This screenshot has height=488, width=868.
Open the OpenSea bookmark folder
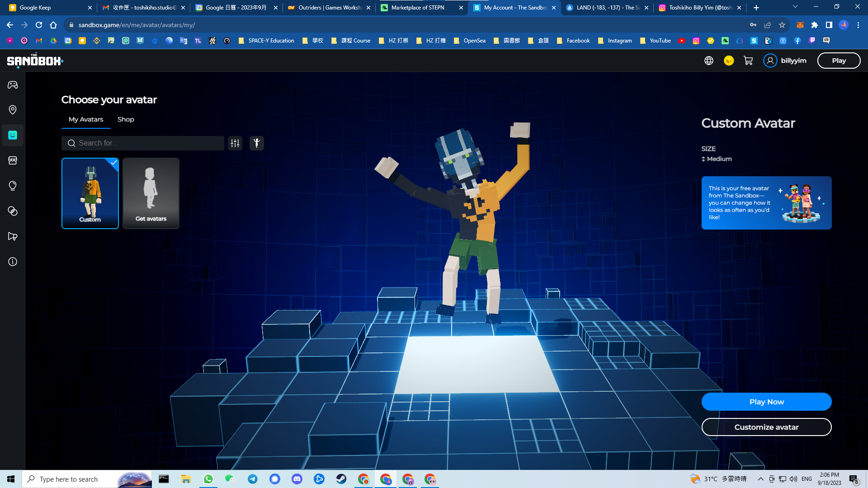470,41
